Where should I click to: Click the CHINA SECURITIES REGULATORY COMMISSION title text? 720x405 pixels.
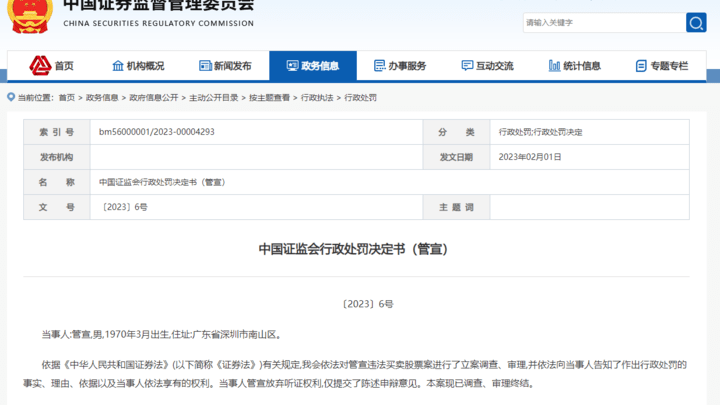click(x=158, y=23)
